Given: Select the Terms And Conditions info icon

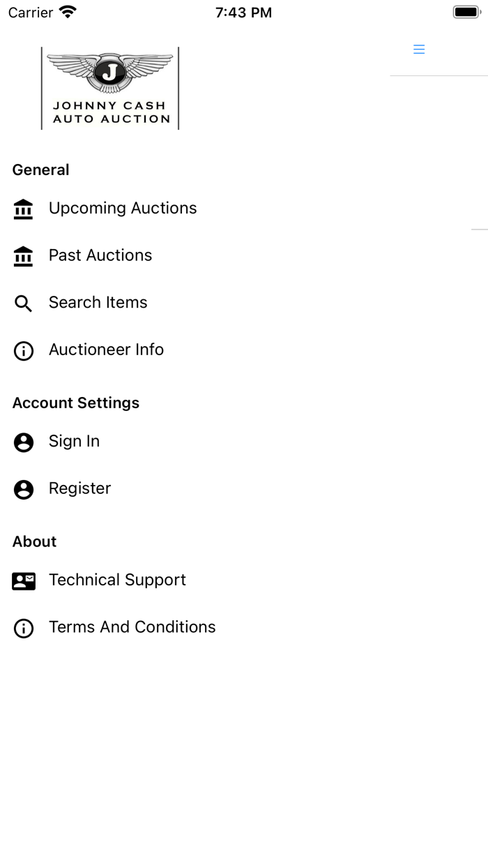Looking at the screenshot, I should [23, 627].
